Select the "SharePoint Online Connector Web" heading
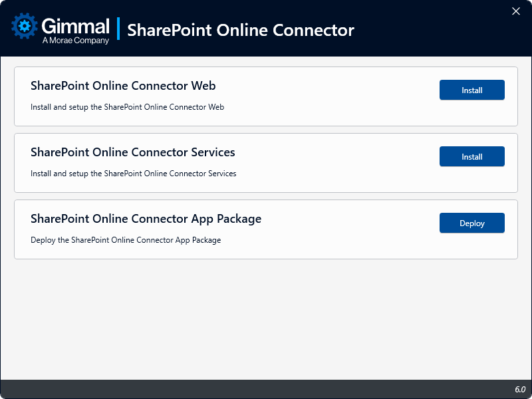 pos(123,86)
